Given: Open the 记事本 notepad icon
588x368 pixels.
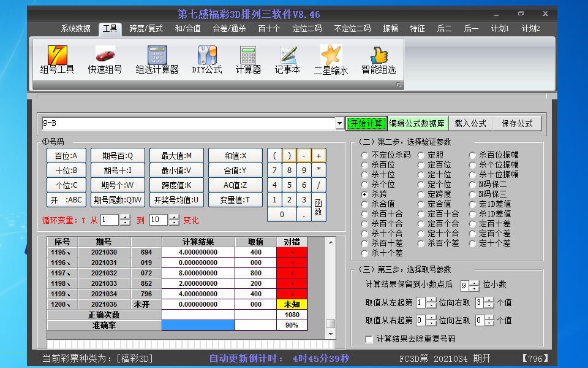Looking at the screenshot, I should point(288,59).
